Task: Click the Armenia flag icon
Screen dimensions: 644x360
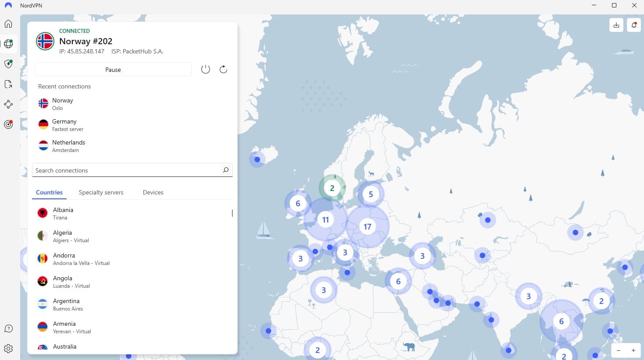Action: 43,327
